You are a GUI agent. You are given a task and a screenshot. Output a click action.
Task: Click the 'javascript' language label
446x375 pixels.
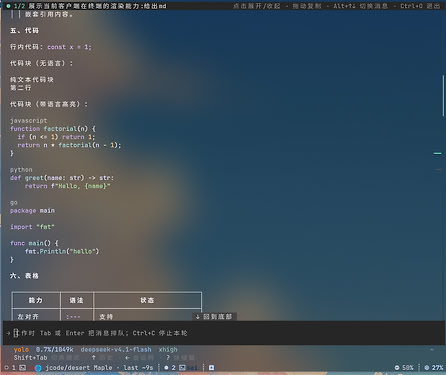coord(29,121)
